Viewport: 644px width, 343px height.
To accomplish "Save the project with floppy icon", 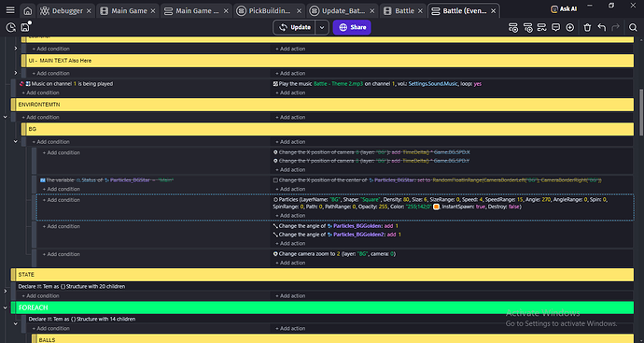I will point(25,27).
